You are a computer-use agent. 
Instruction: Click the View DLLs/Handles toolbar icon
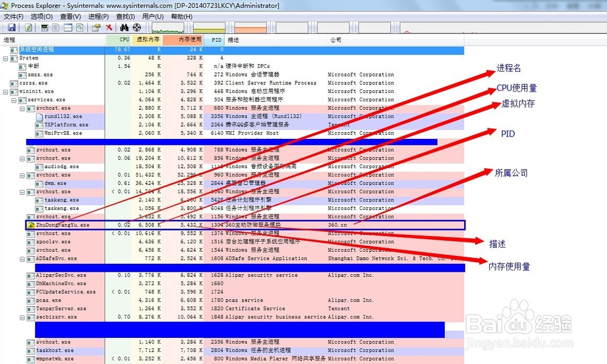tap(80, 27)
